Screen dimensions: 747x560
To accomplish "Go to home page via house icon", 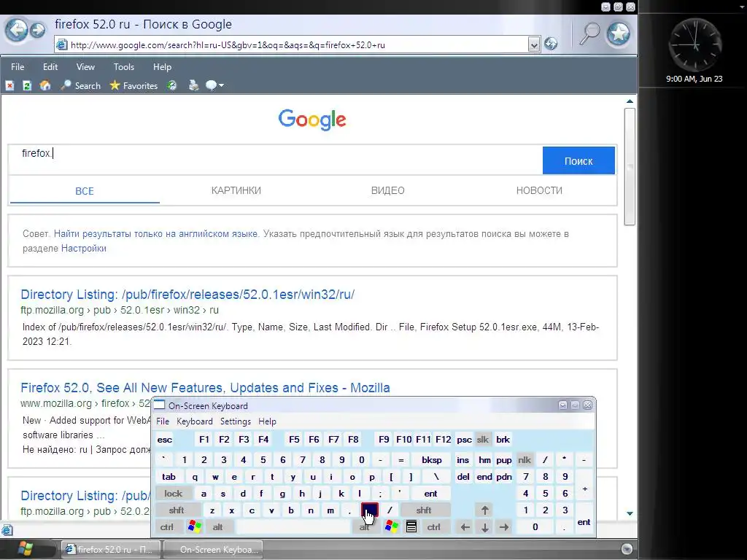I will [x=45, y=86].
